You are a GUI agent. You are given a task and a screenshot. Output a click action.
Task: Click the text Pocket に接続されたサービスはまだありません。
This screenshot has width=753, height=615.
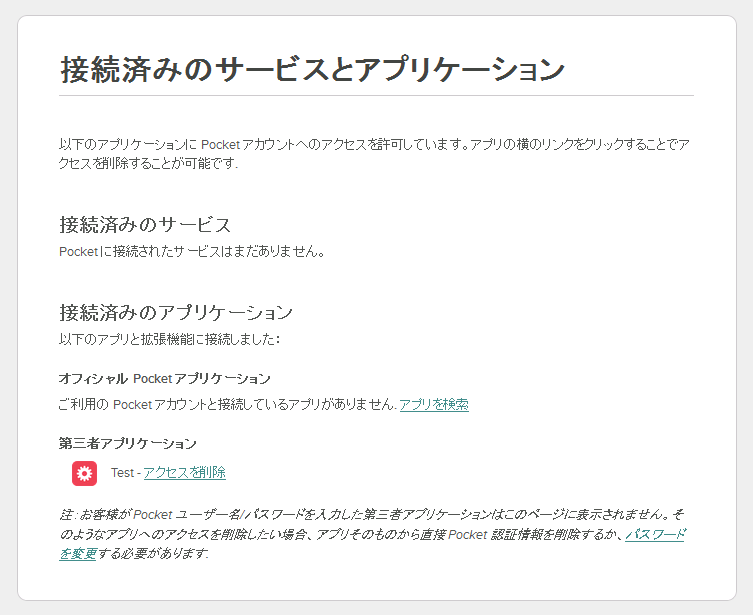(x=192, y=251)
